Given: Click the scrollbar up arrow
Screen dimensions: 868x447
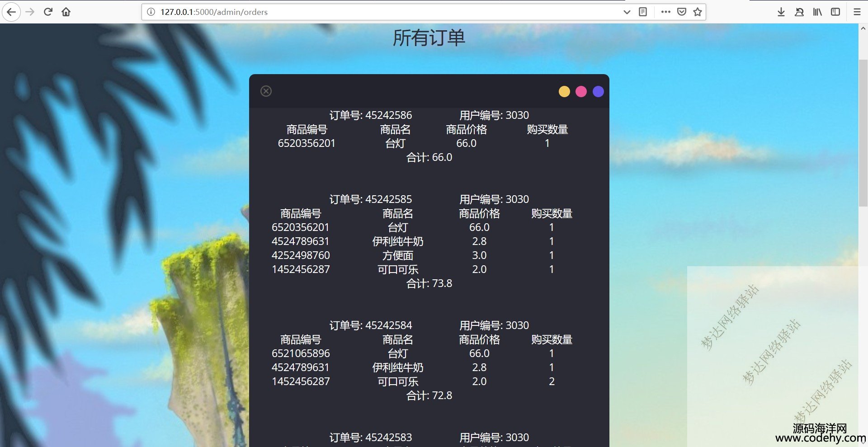Looking at the screenshot, I should click(x=863, y=28).
